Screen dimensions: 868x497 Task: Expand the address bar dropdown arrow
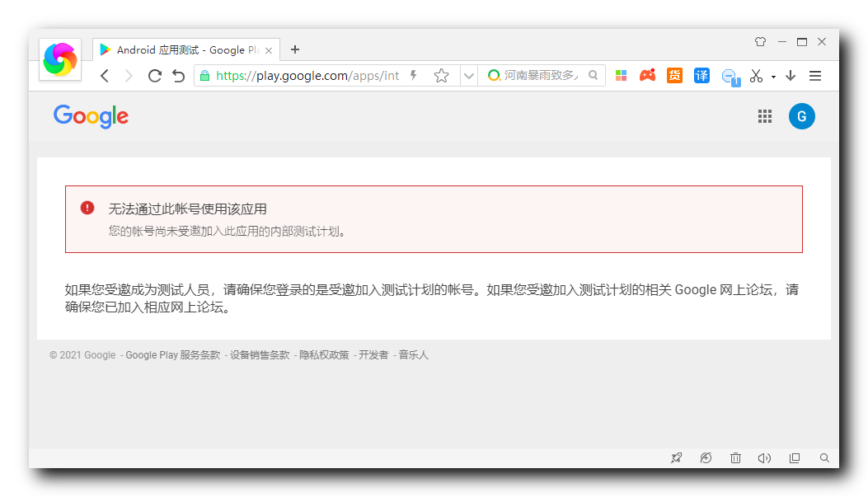[x=469, y=76]
